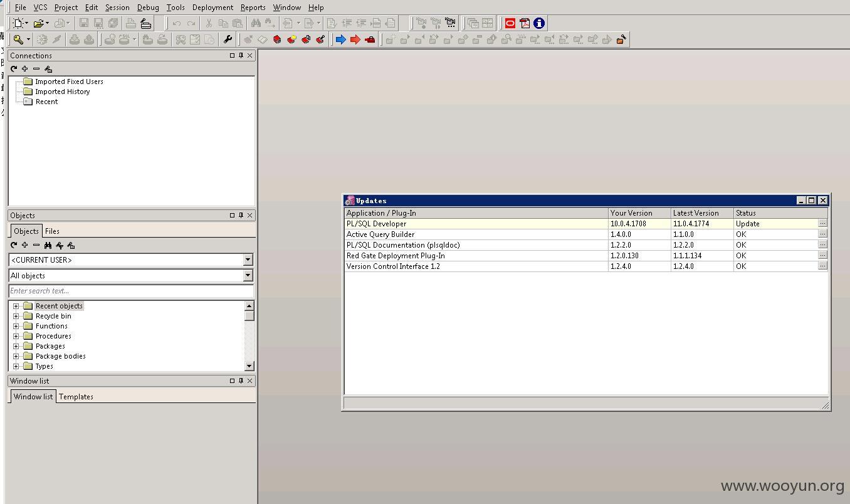Image resolution: width=850 pixels, height=504 pixels.
Task: Pin the Objects panel
Action: pos(241,215)
